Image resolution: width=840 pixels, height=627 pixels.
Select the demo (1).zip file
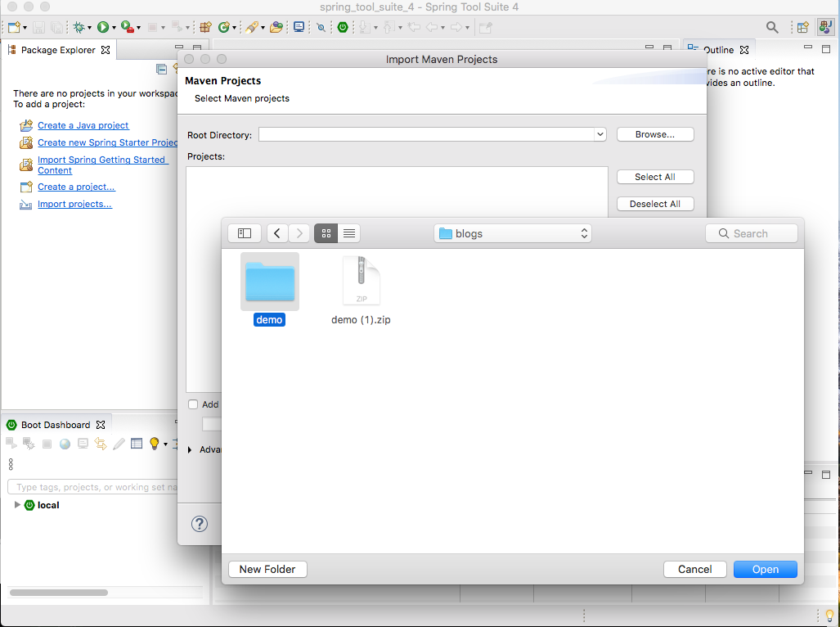click(361, 291)
